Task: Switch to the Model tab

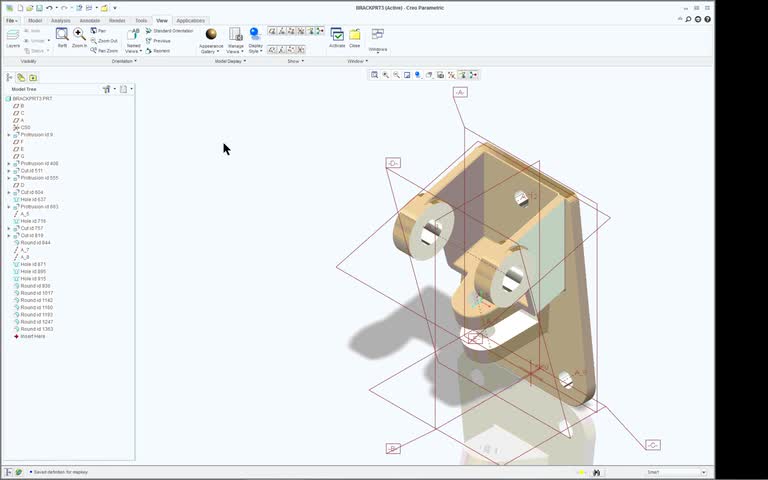Action: pyautogui.click(x=35, y=21)
